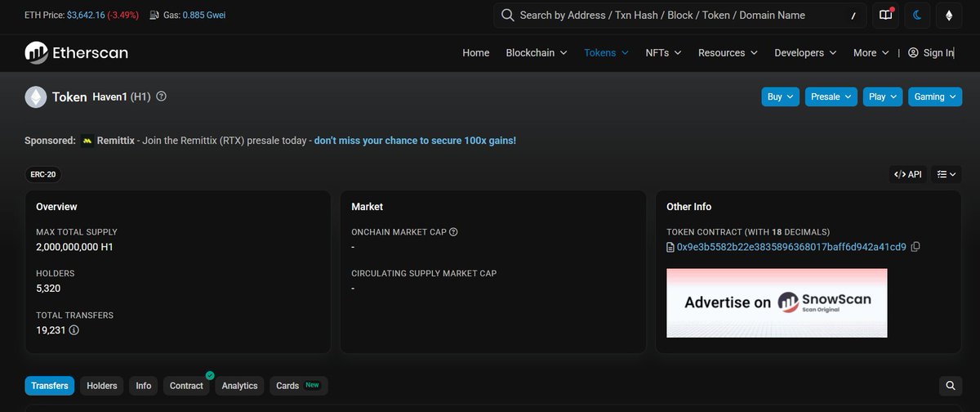Click the slash shortcut key hint

pos(853,16)
